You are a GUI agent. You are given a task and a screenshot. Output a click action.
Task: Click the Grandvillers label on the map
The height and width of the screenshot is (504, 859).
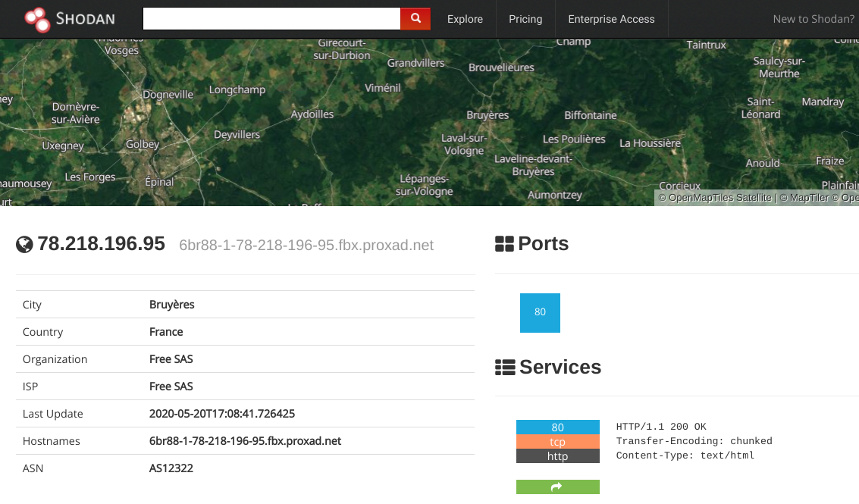415,63
